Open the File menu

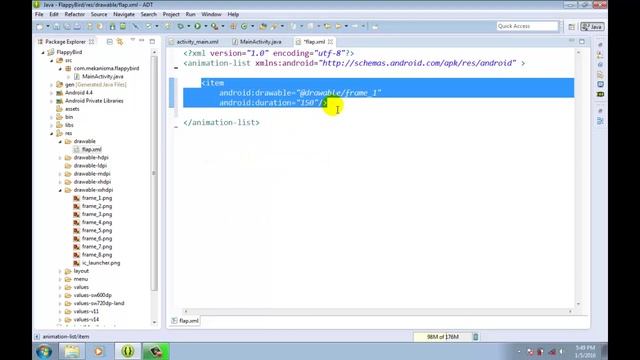39,14
